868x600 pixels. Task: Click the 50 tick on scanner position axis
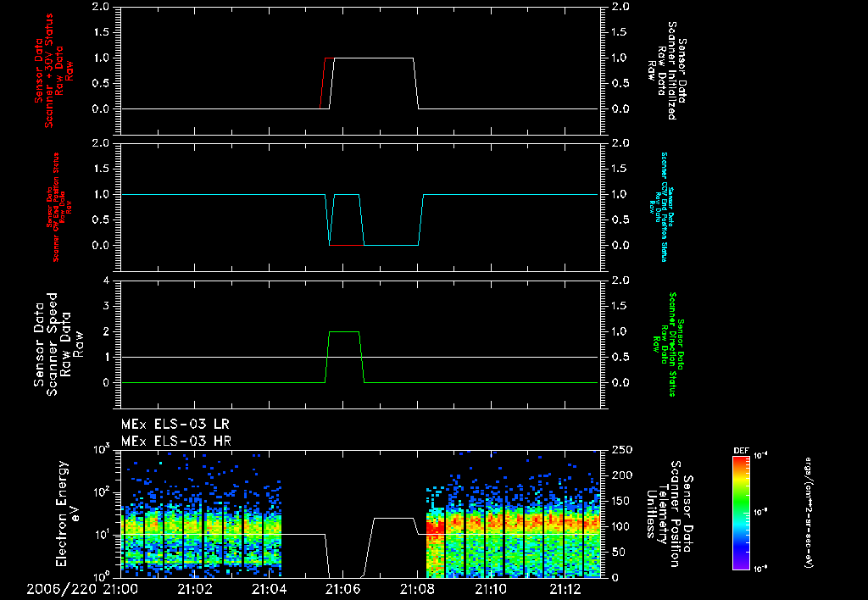point(618,552)
